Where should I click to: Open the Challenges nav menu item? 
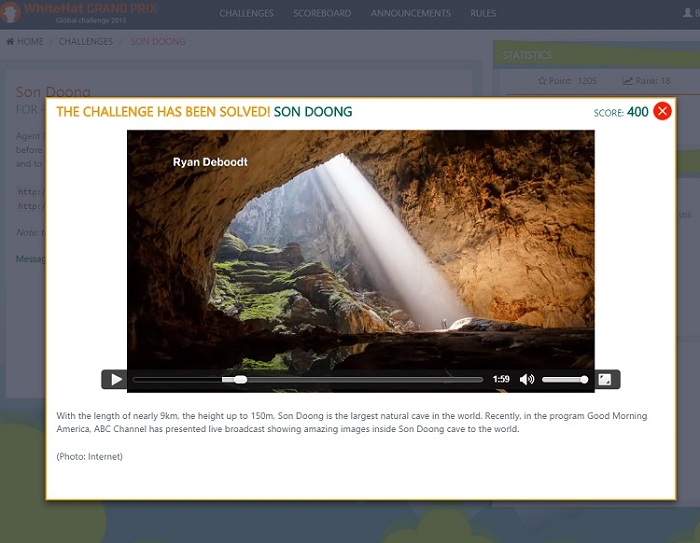tap(246, 13)
